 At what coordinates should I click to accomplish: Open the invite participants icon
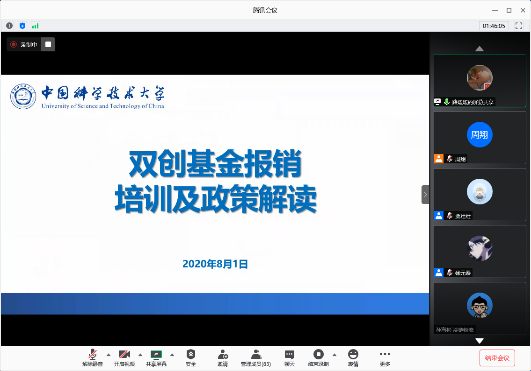222,358
